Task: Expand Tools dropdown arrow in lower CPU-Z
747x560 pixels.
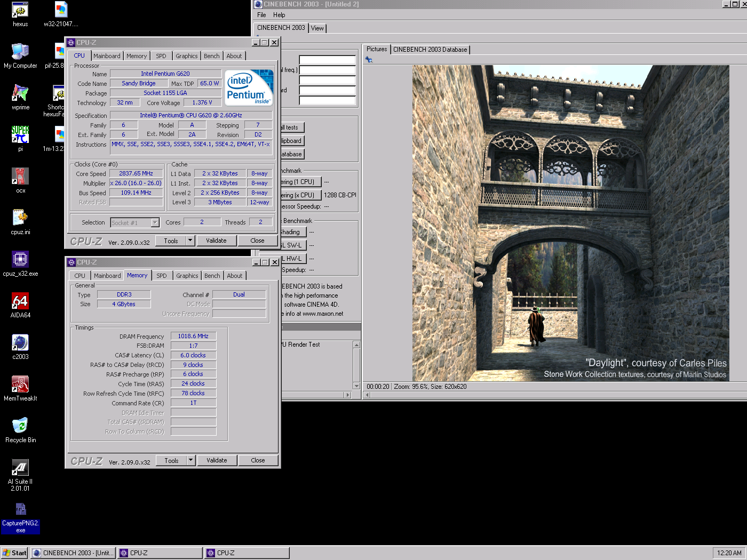Action: pyautogui.click(x=190, y=460)
